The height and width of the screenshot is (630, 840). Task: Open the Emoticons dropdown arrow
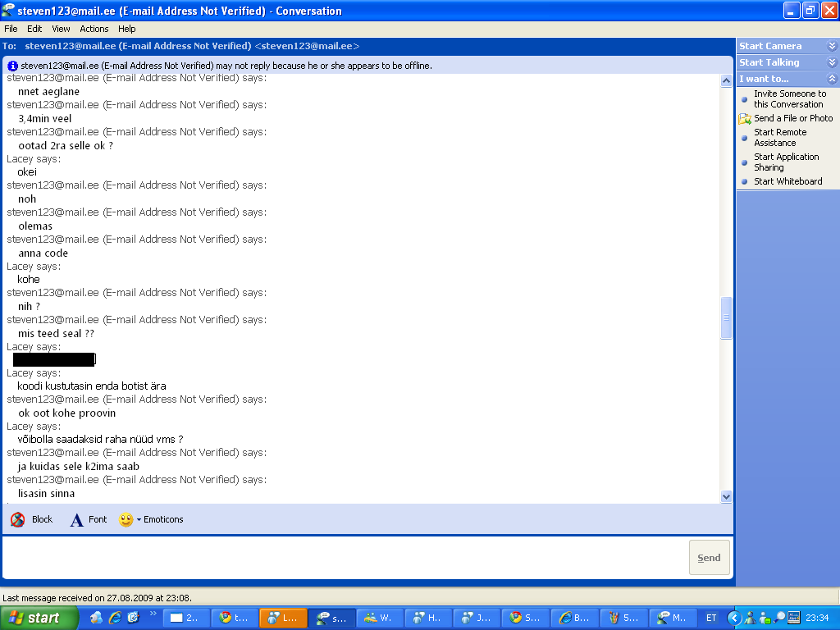tap(139, 519)
